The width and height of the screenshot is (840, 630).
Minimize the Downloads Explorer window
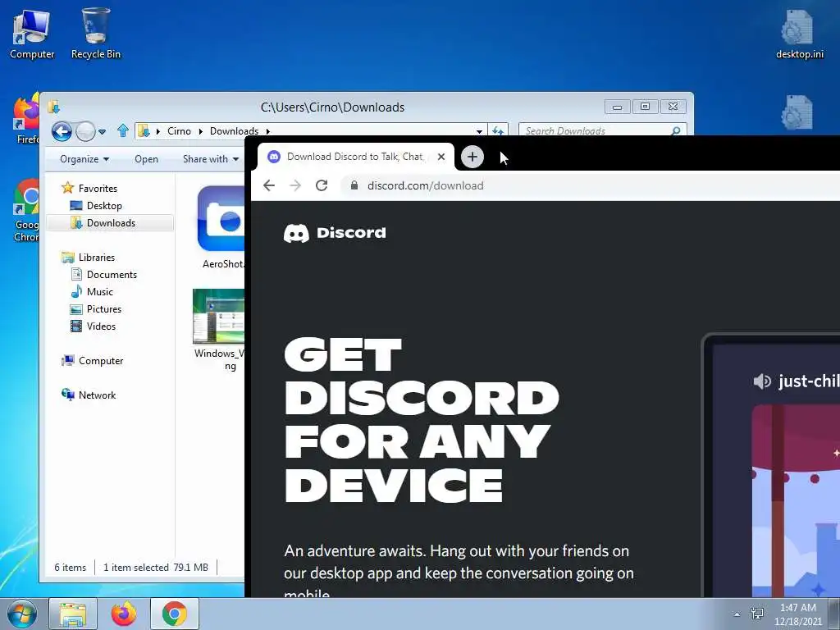click(617, 107)
